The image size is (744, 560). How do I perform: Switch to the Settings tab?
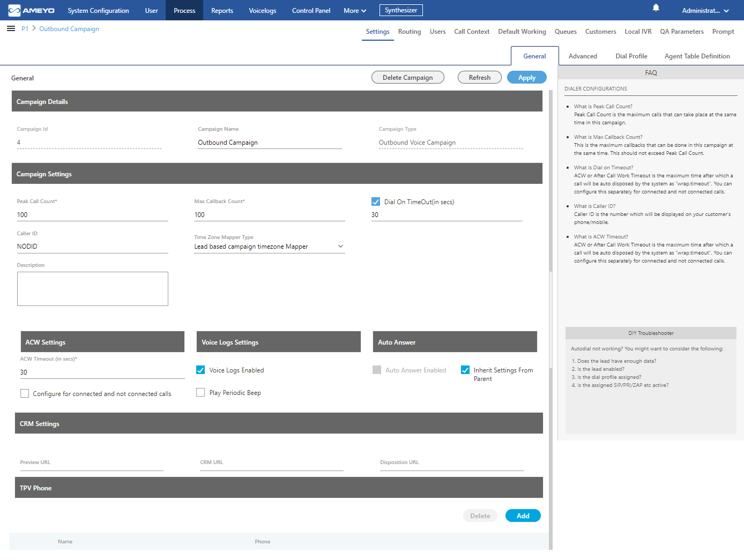(377, 32)
